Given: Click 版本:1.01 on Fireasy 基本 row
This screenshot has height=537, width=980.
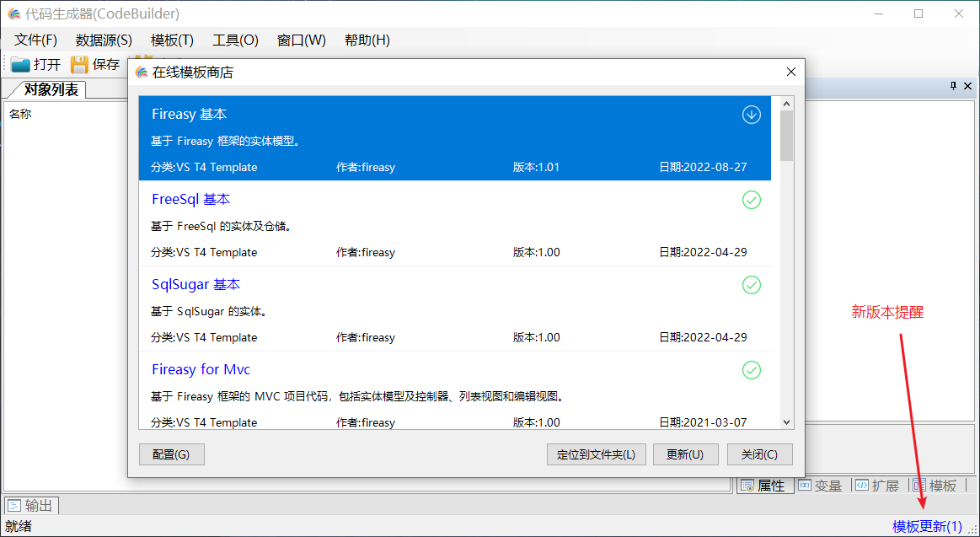Looking at the screenshot, I should 536,168.
